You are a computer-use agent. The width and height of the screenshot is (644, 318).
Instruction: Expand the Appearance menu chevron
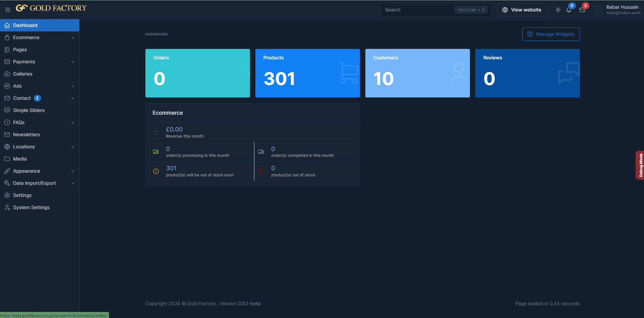click(73, 171)
